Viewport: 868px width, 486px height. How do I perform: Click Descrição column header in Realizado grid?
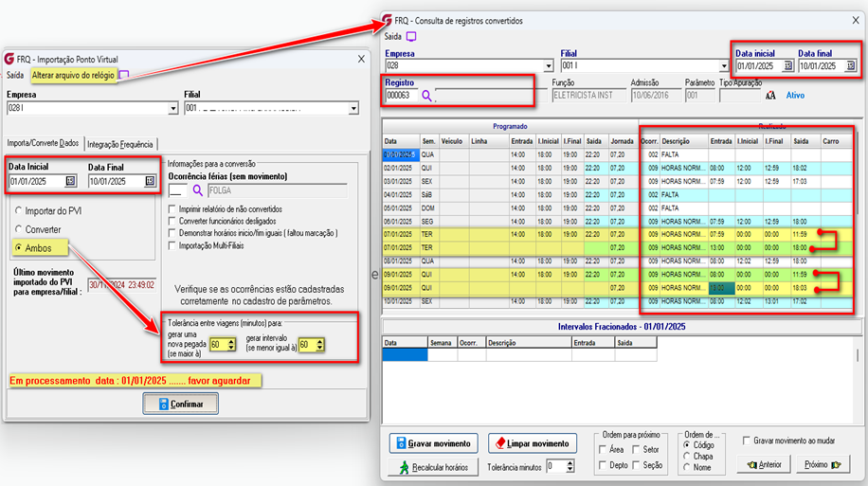[x=683, y=141]
